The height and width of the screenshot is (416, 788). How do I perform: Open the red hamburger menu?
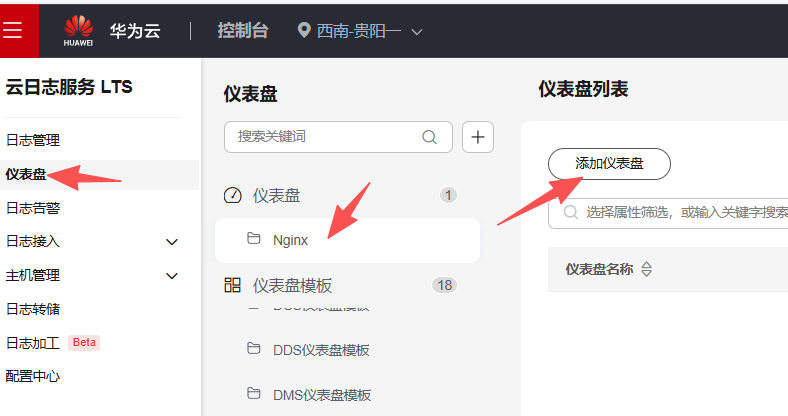(x=13, y=30)
